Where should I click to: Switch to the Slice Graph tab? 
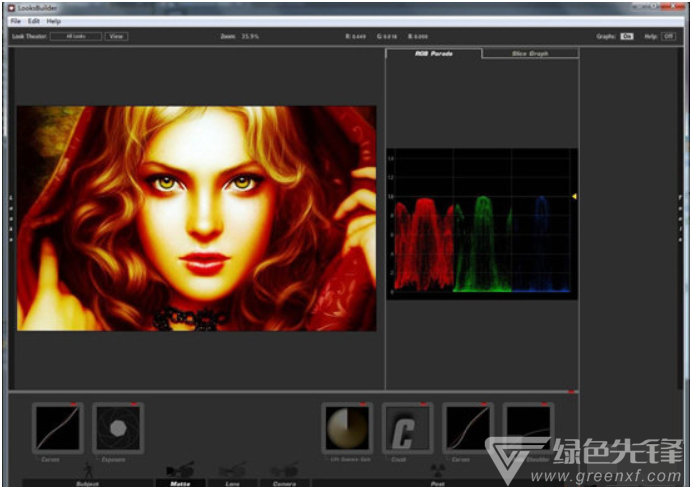coord(530,53)
